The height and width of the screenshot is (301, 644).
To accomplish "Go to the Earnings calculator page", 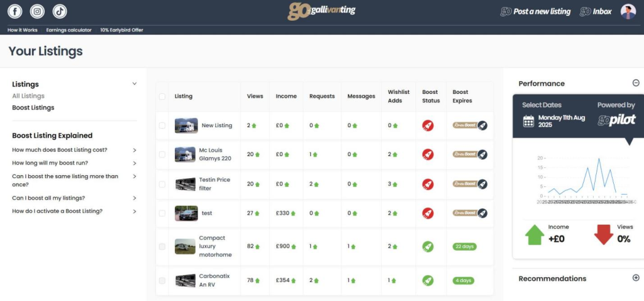I will coord(69,30).
